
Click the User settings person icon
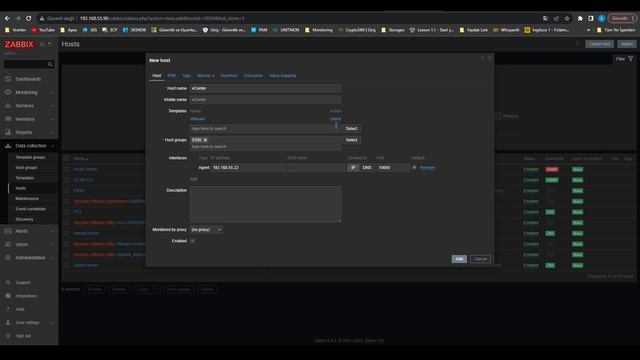8,322
